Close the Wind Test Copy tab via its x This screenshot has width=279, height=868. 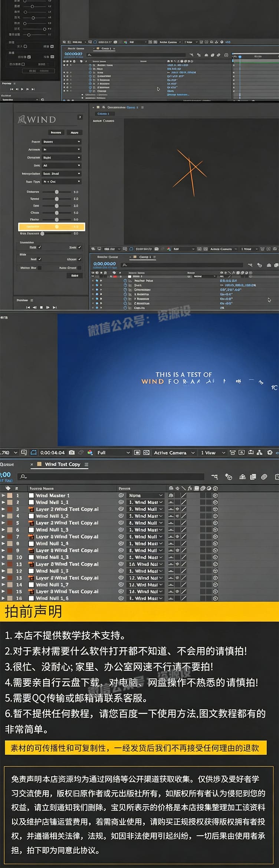coord(32,464)
